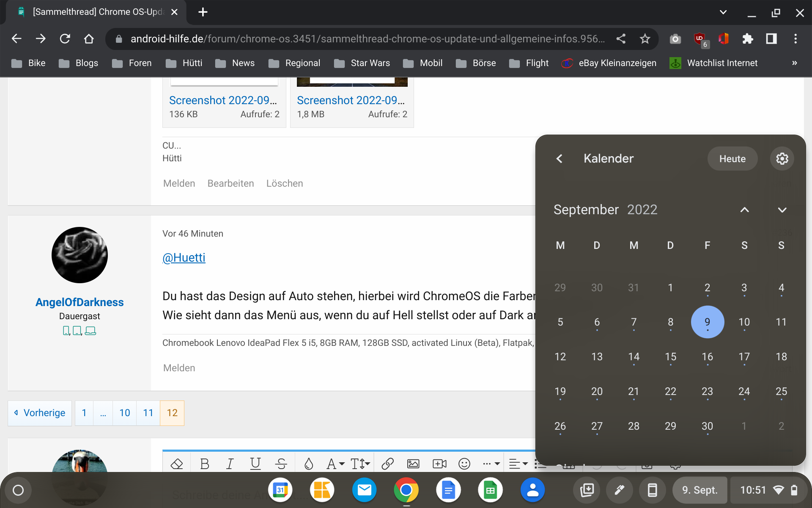The width and height of the screenshot is (812, 508).
Task: Expand the font size dropdown
Action: click(x=360, y=464)
